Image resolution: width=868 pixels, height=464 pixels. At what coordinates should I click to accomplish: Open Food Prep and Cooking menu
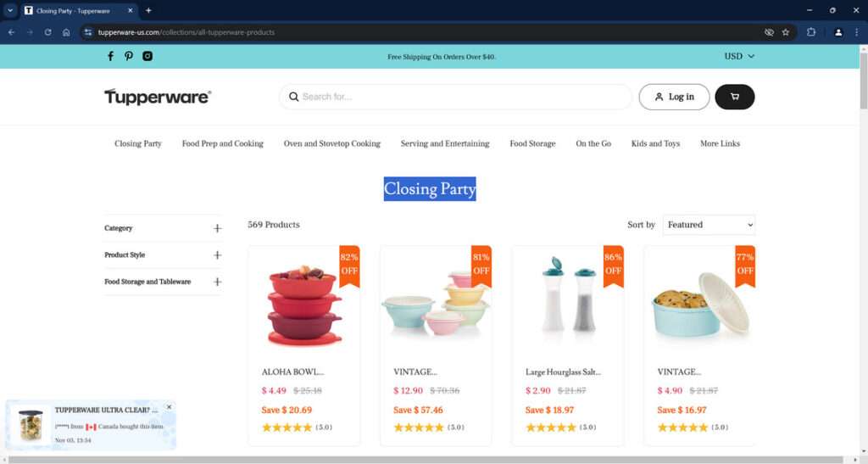point(223,143)
